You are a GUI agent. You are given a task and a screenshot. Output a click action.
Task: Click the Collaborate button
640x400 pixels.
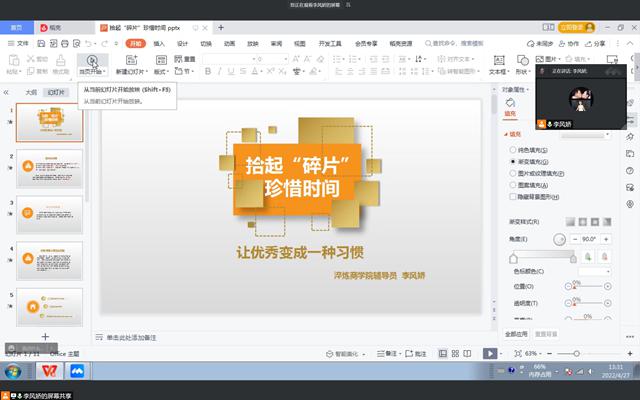tap(569, 43)
